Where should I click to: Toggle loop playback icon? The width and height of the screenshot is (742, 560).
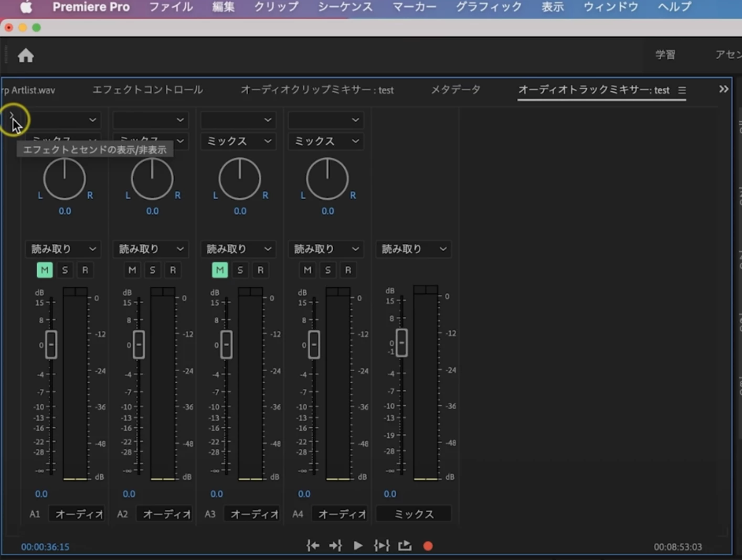[x=405, y=546]
